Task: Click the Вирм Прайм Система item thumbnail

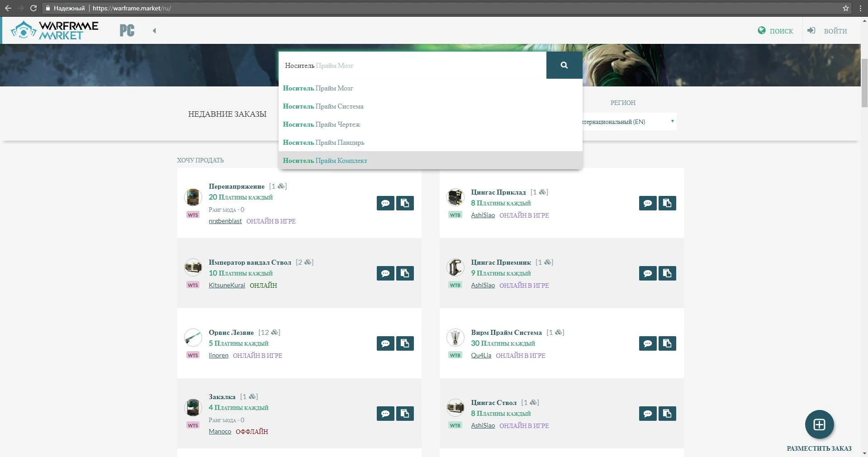Action: coord(455,338)
